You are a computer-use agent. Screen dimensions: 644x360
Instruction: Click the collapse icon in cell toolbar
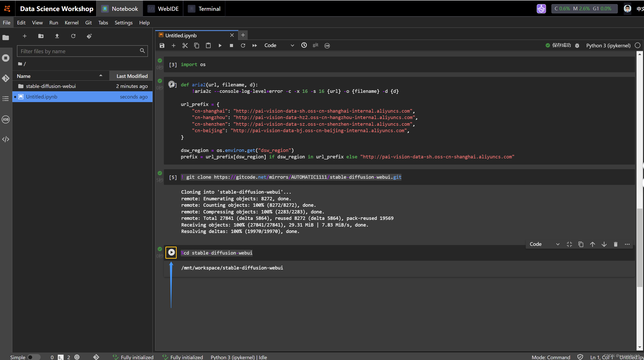tap(569, 244)
